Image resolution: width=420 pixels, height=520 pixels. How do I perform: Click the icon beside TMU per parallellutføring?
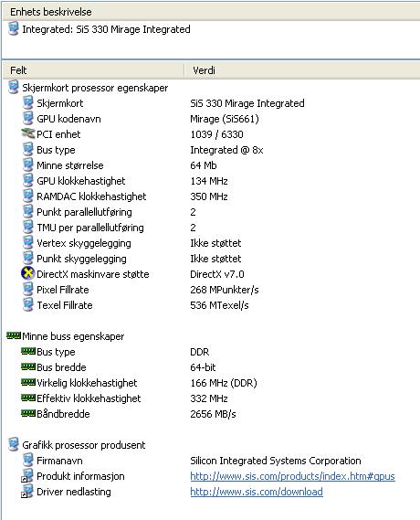28,228
